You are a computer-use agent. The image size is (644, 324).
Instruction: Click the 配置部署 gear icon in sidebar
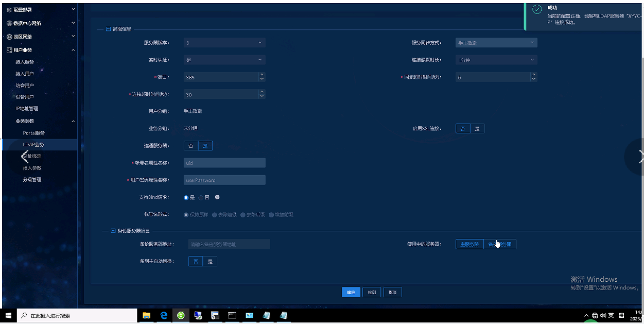[9, 9]
